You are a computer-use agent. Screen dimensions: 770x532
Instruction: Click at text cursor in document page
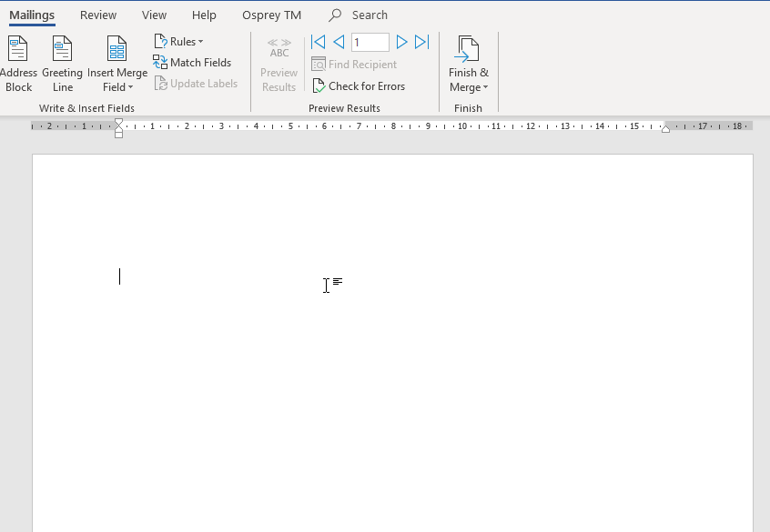pos(119,276)
